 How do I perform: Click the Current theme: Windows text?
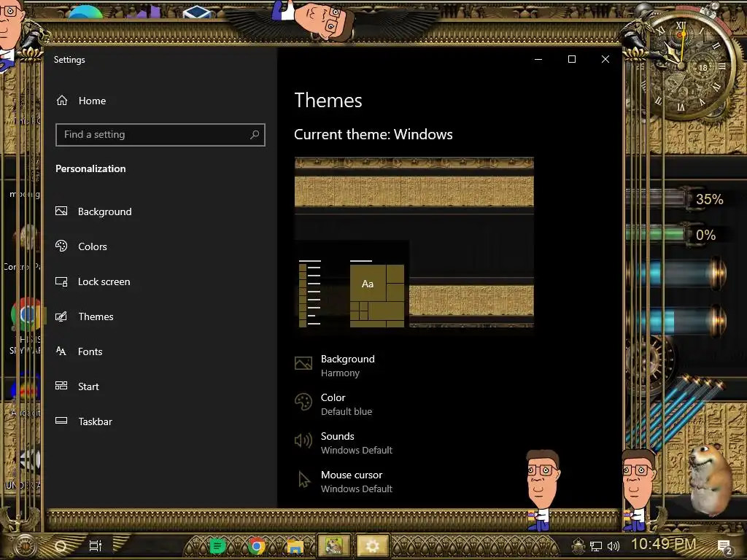point(373,134)
